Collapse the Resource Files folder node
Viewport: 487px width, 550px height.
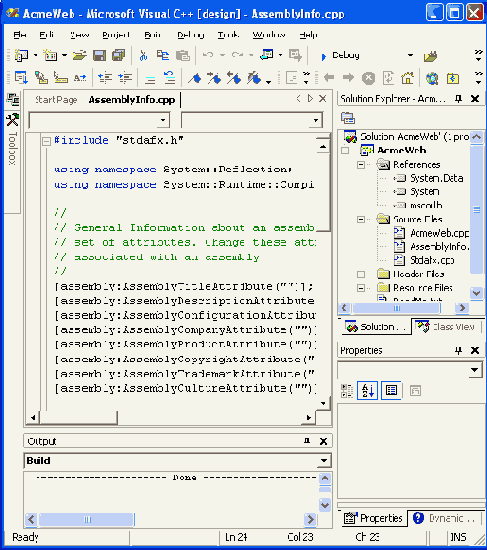coord(361,288)
